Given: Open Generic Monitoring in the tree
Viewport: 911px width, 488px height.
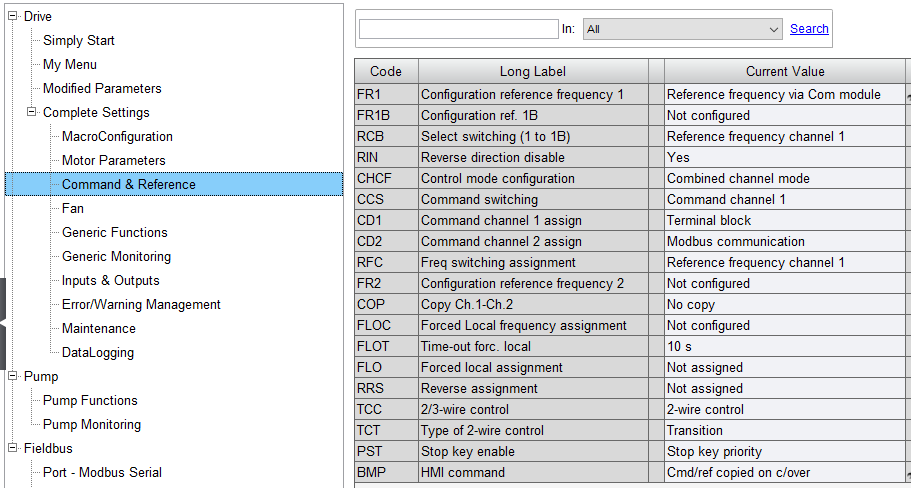Looking at the screenshot, I should click(x=117, y=256).
